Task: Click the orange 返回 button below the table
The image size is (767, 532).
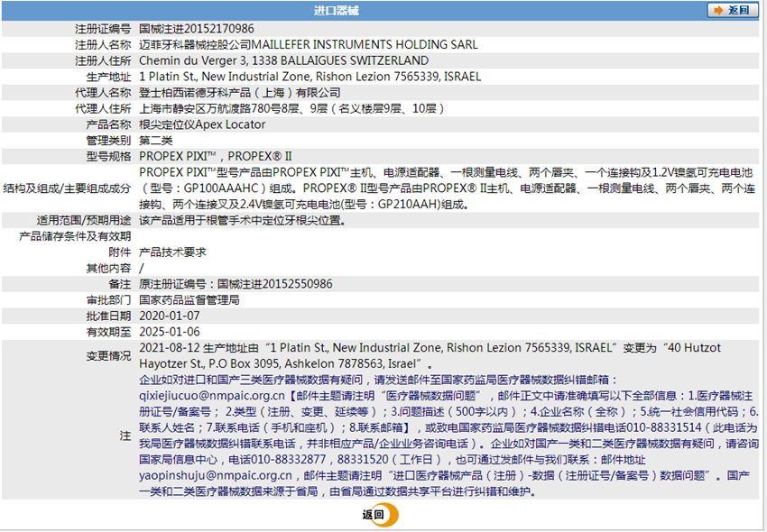Action: point(380,514)
